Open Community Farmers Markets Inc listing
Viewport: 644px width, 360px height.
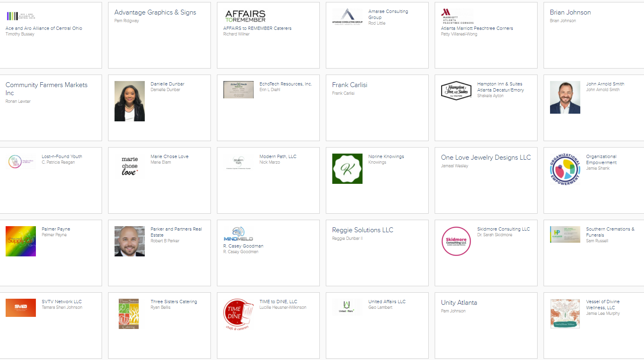(46, 89)
